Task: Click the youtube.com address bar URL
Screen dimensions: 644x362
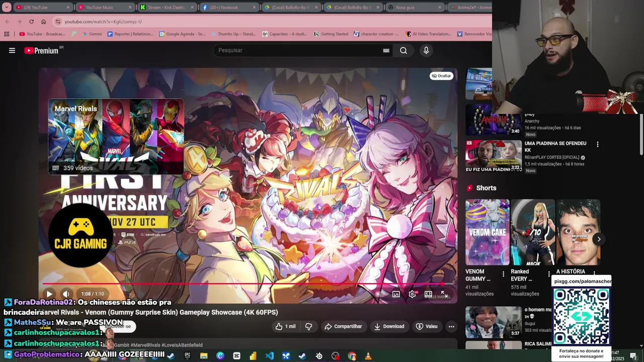Action: pos(103,22)
